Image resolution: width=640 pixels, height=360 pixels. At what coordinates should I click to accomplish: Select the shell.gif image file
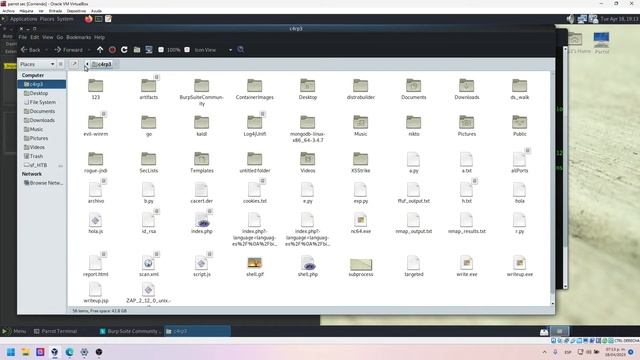coord(255,266)
